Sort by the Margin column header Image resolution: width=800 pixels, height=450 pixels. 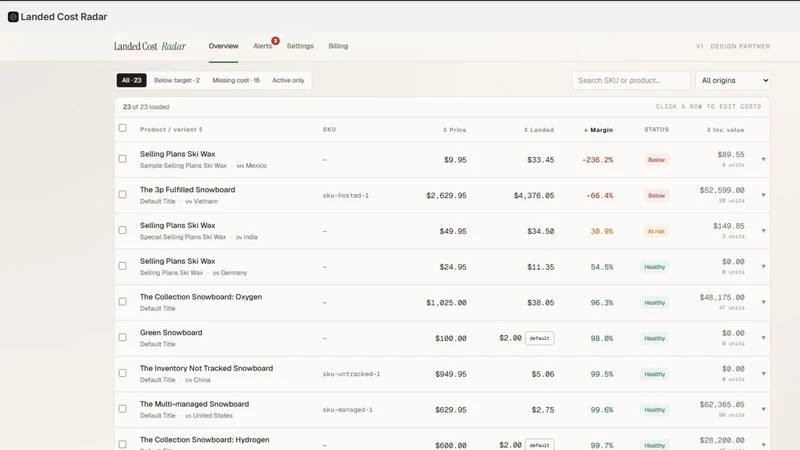tap(598, 130)
